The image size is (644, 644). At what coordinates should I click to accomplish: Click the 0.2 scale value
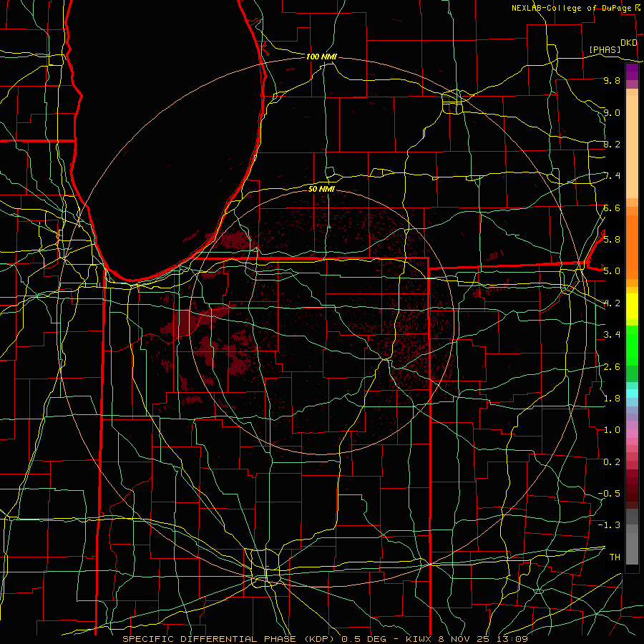[612, 462]
